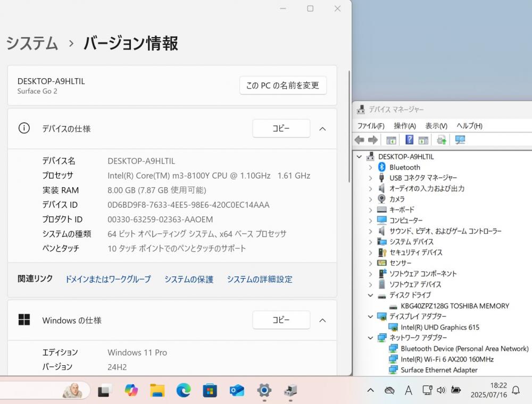This screenshot has width=532, height=404.
Task: Open notifications with the bell icon
Action: click(516, 390)
